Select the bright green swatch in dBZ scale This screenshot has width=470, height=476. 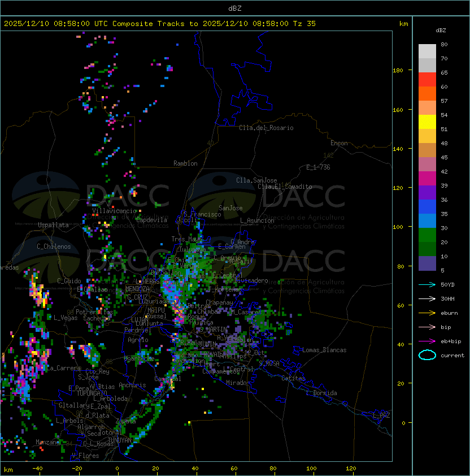[427, 235]
